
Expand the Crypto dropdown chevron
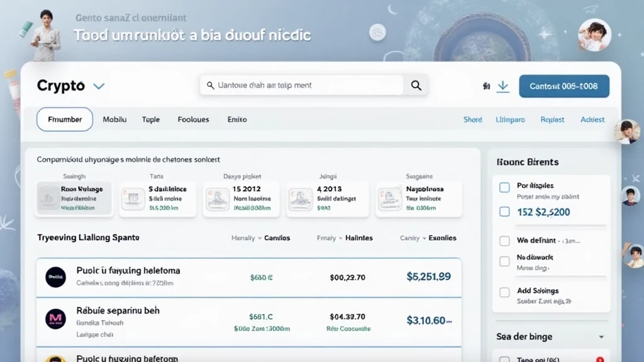[x=99, y=86]
